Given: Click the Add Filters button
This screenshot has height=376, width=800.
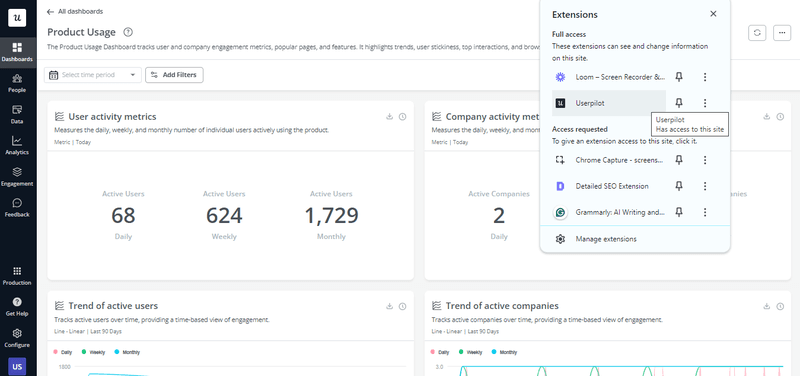Looking at the screenshot, I should point(174,75).
